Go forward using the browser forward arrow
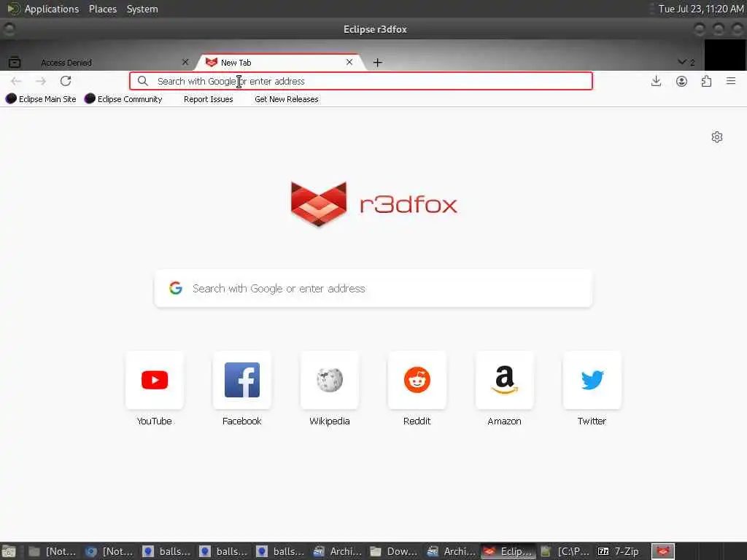Image resolution: width=747 pixels, height=560 pixels. point(41,82)
